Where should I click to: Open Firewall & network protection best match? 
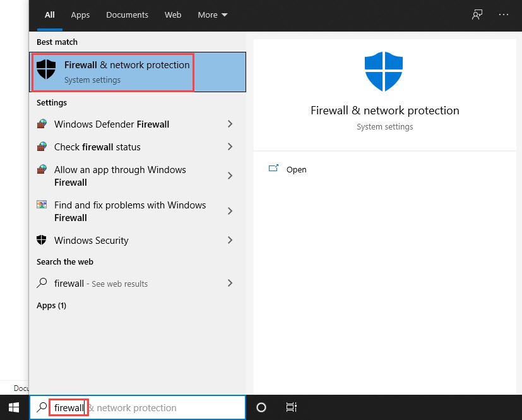(x=126, y=72)
